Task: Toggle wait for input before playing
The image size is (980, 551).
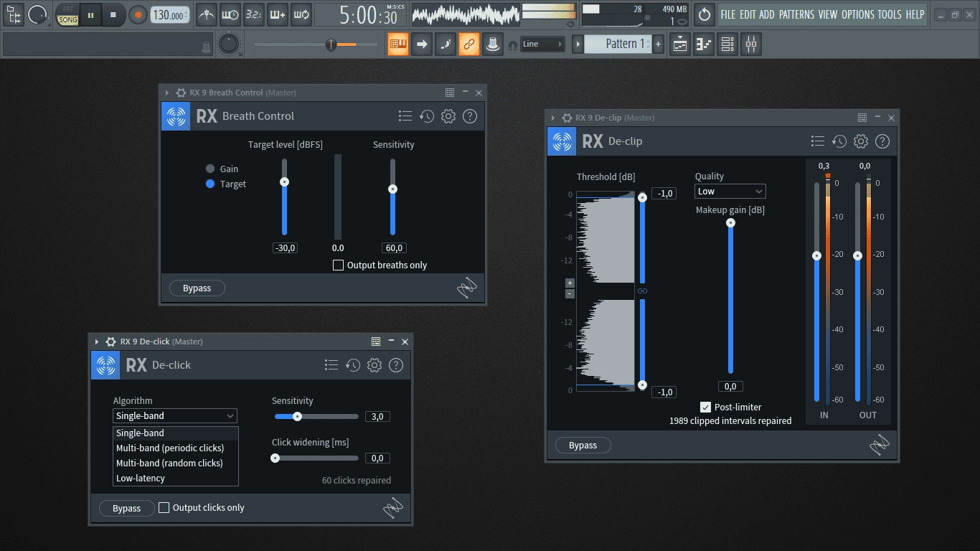Action: (x=230, y=14)
